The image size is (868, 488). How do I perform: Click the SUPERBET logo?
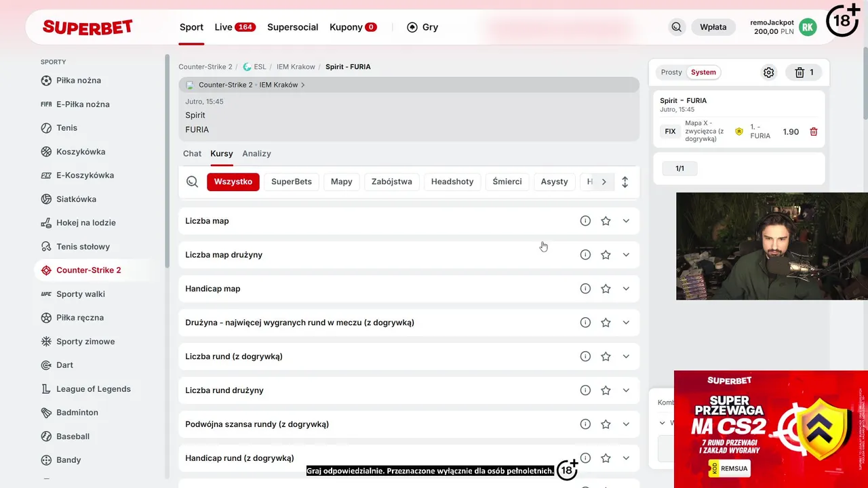87,27
